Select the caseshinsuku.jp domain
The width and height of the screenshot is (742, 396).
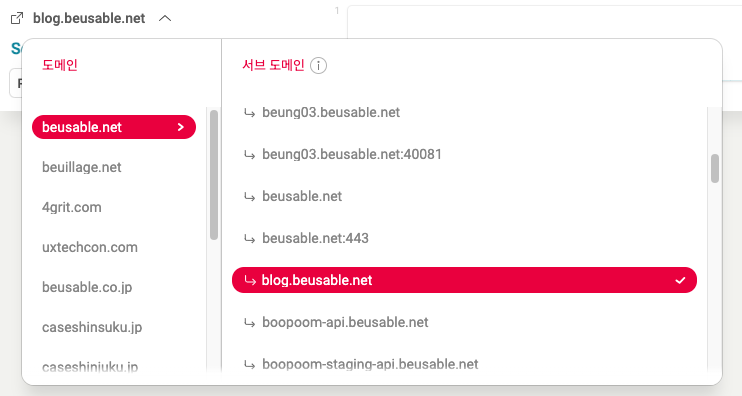[92, 327]
